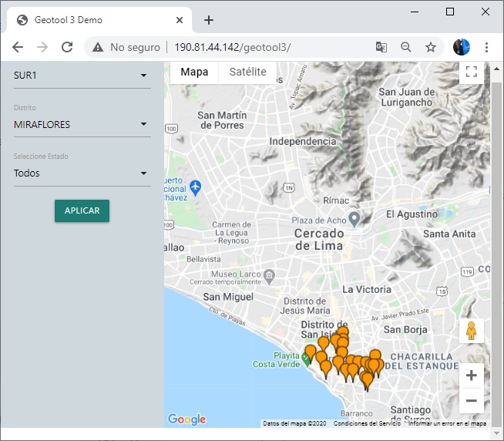This screenshot has height=441, width=504.
Task: Open Chrome's three-dot menu
Action: point(487,47)
